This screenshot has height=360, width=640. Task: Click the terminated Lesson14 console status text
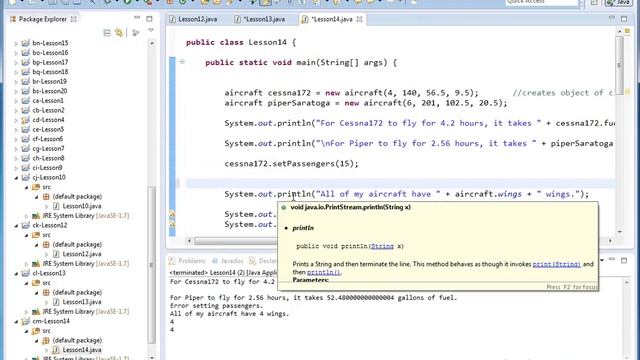[223, 272]
